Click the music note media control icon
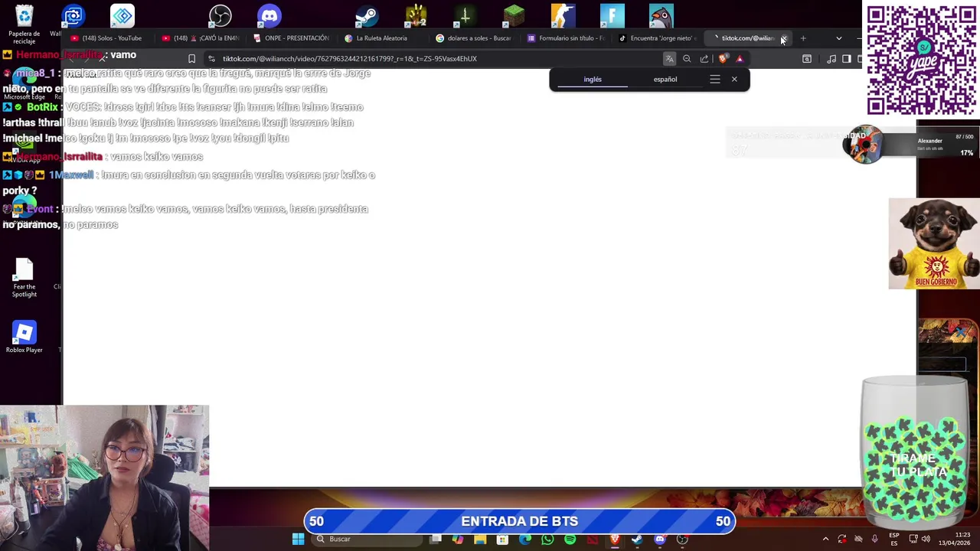The height and width of the screenshot is (551, 980). click(831, 59)
